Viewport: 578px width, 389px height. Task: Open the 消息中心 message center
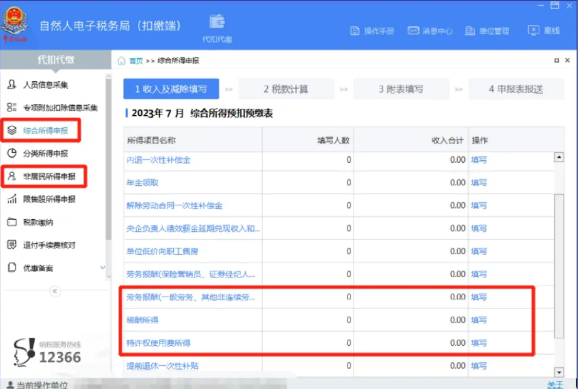point(430,31)
